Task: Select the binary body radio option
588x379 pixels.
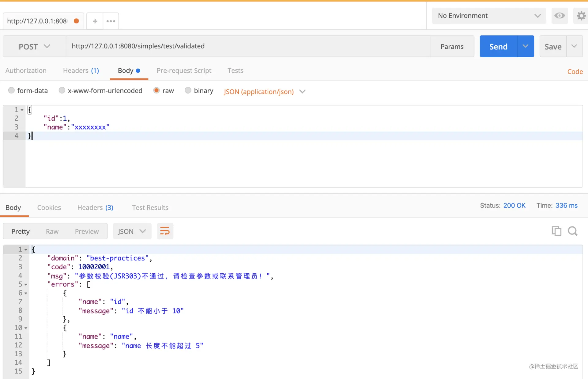Action: point(188,90)
